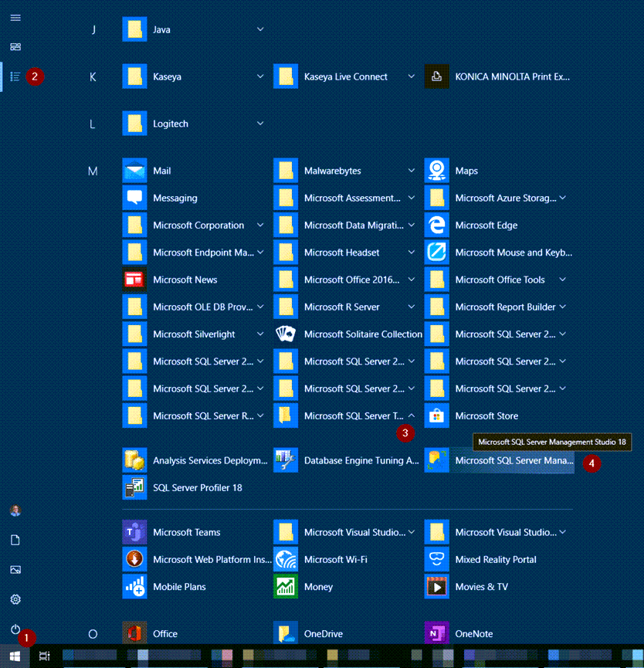This screenshot has height=668, width=644.
Task: Open Microsoft Web Platform Installer
Action: point(197,559)
